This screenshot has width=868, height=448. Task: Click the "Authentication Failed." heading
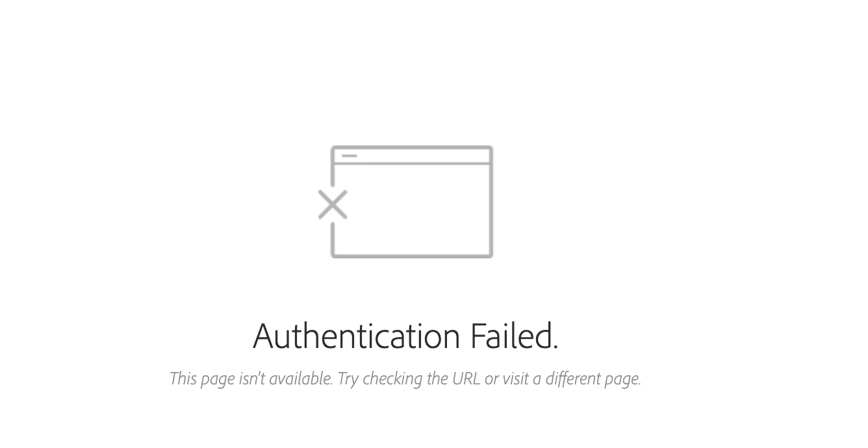pos(405,336)
